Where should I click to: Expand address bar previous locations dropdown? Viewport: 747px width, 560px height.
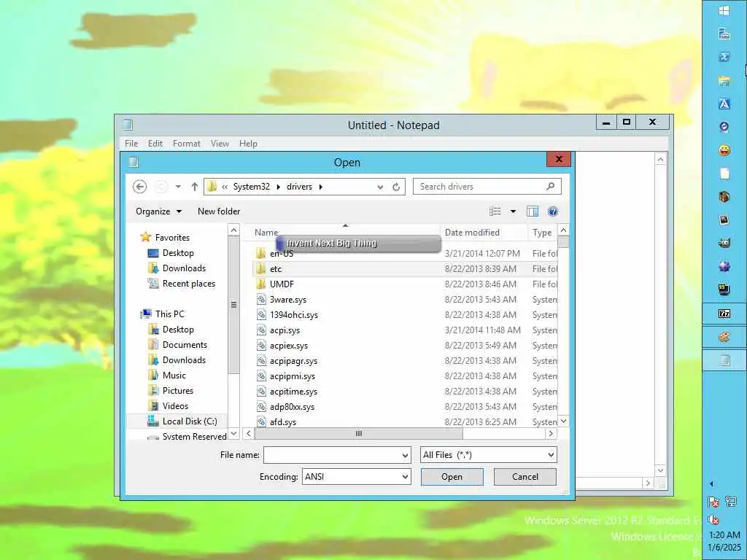(x=380, y=187)
